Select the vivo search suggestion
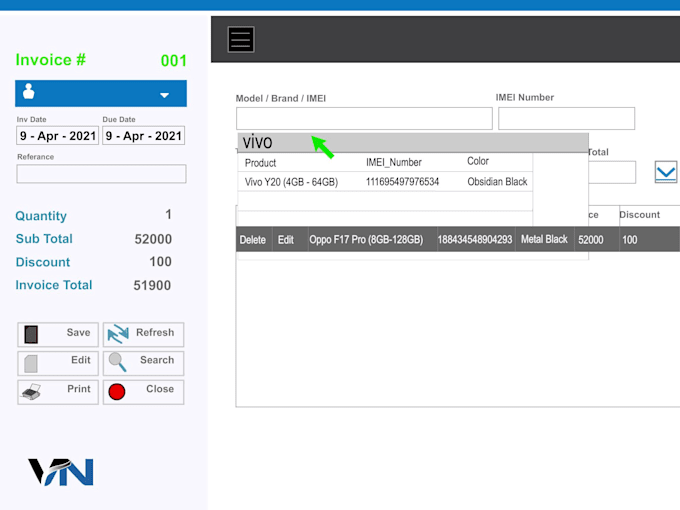Screen dimensions: 680x510 [x=413, y=143]
